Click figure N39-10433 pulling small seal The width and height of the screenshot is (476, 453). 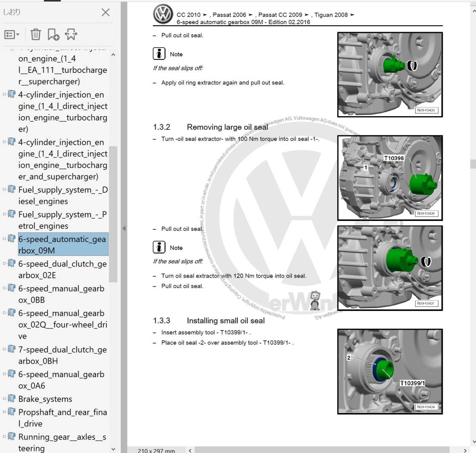390,75
